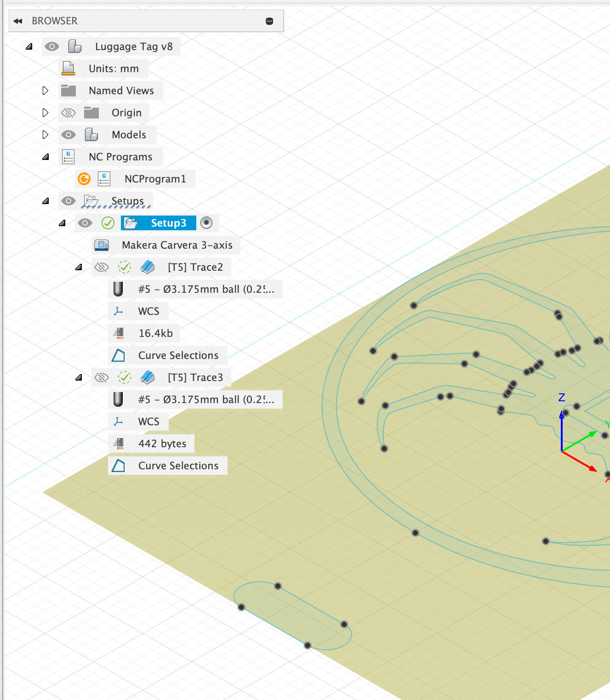
Task: Click the minus icon in Browser header
Action: [269, 21]
